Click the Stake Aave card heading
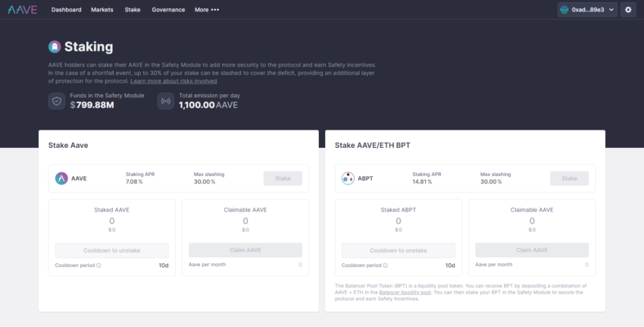Image resolution: width=644 pixels, height=327 pixels. [68, 145]
